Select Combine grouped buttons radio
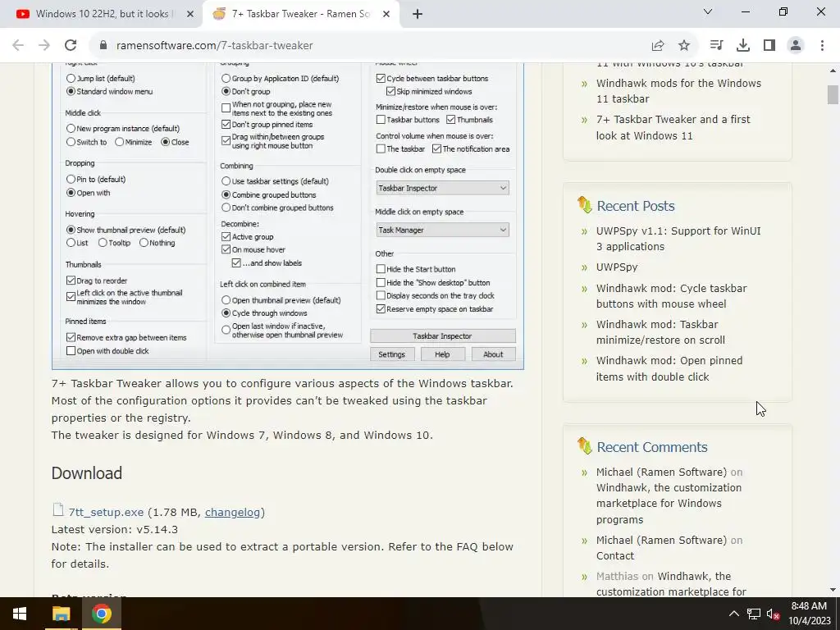 tap(226, 195)
